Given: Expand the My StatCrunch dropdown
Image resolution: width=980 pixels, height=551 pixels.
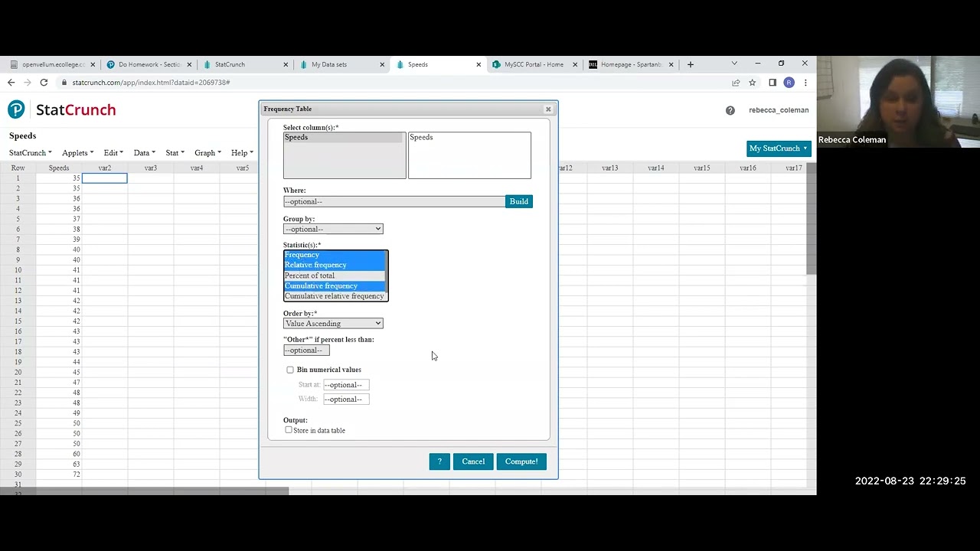Looking at the screenshot, I should pyautogui.click(x=779, y=148).
